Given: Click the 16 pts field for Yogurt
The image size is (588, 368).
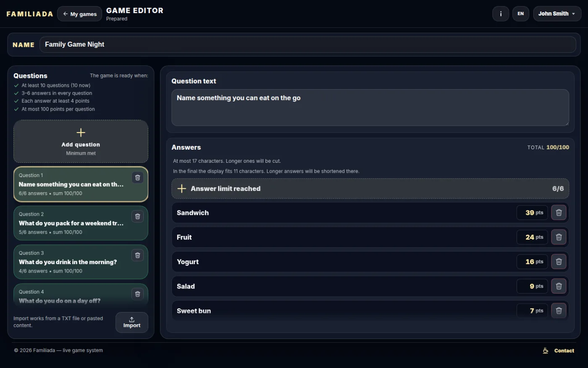Looking at the screenshot, I should 532,262.
